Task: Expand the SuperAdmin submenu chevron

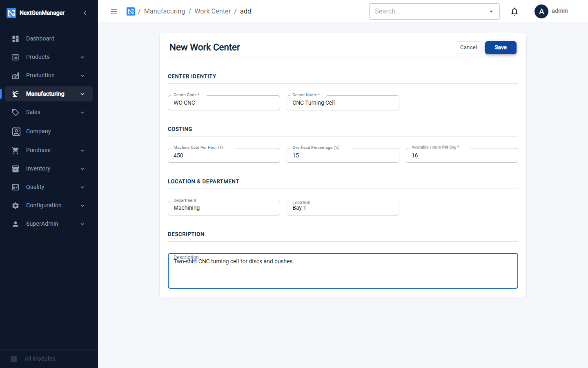Action: click(82, 224)
